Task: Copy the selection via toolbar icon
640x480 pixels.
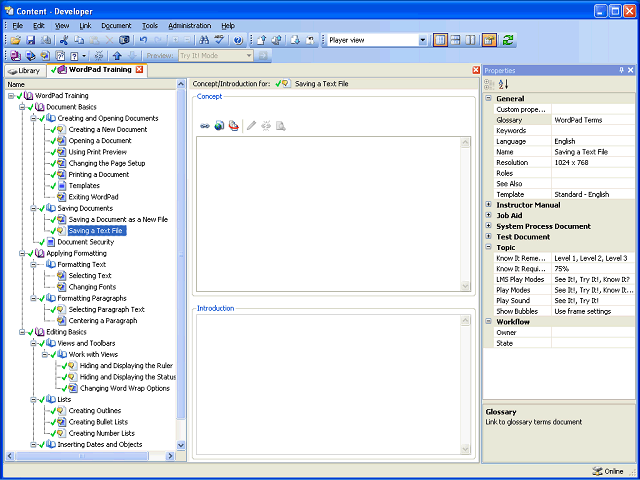Action: click(79, 40)
